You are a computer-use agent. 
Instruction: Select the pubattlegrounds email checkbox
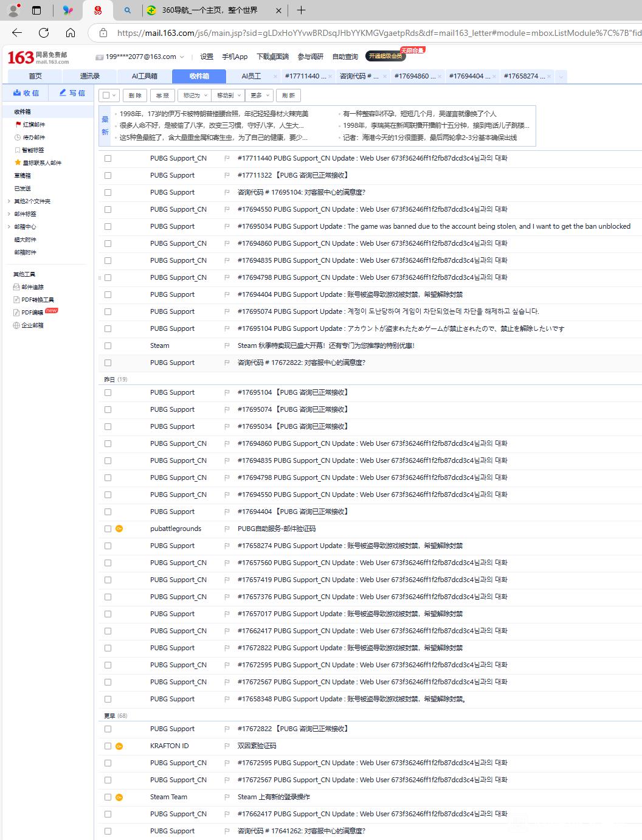tap(108, 529)
